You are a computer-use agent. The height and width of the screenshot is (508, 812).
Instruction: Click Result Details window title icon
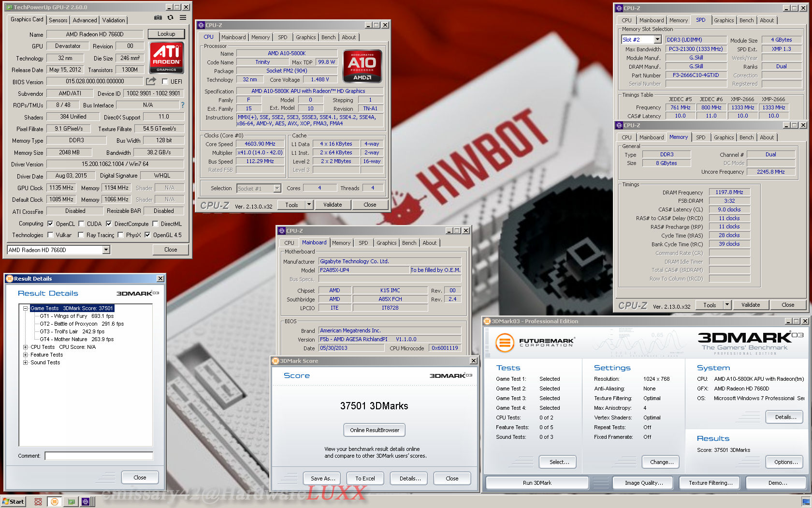[x=9, y=279]
